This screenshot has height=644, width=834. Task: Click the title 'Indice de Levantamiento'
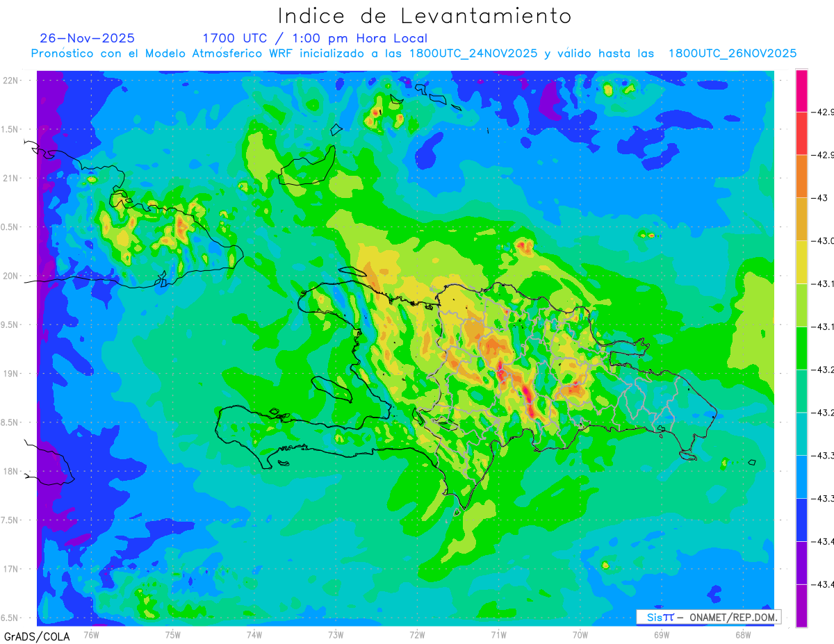424,15
